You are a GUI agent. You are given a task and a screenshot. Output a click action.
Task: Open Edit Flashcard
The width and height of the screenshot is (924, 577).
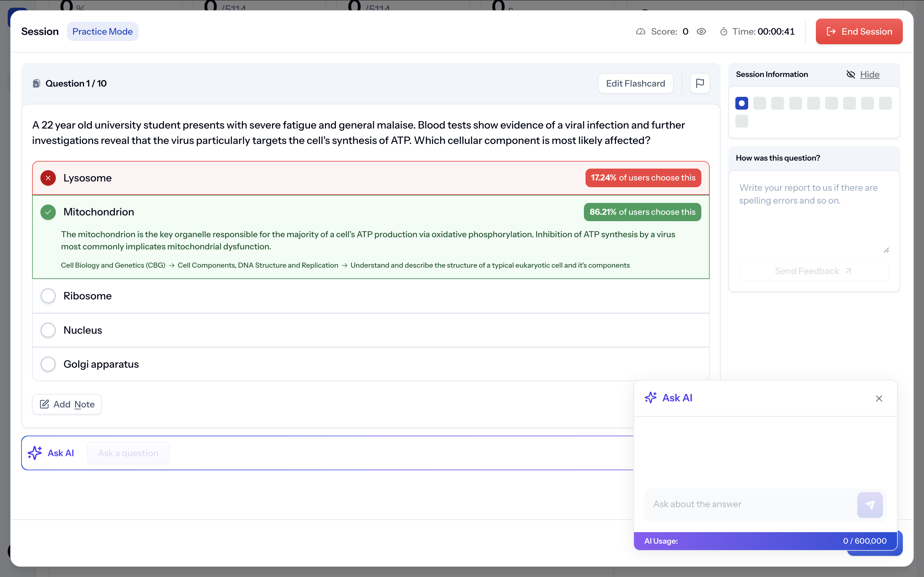(635, 84)
